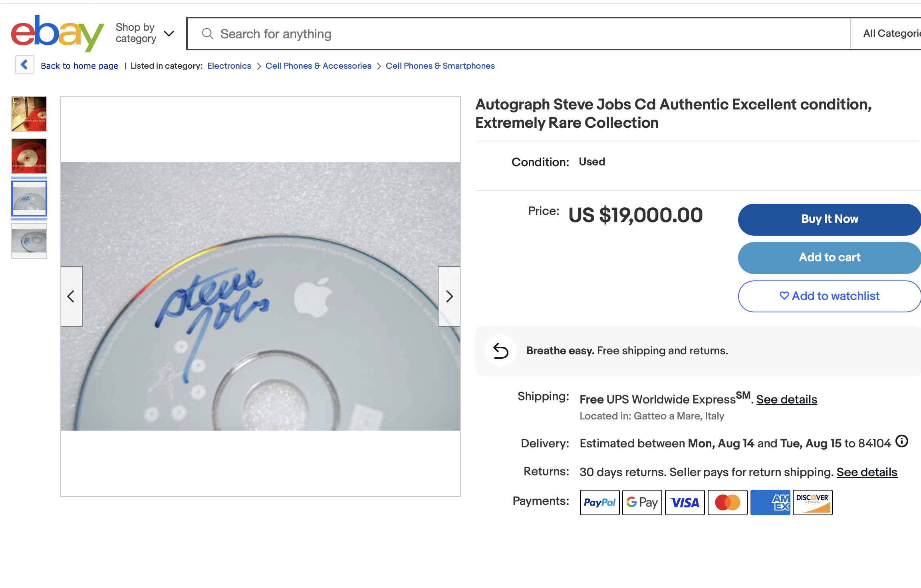Click the Add to cart button
The height and width of the screenshot is (588, 921).
click(829, 258)
